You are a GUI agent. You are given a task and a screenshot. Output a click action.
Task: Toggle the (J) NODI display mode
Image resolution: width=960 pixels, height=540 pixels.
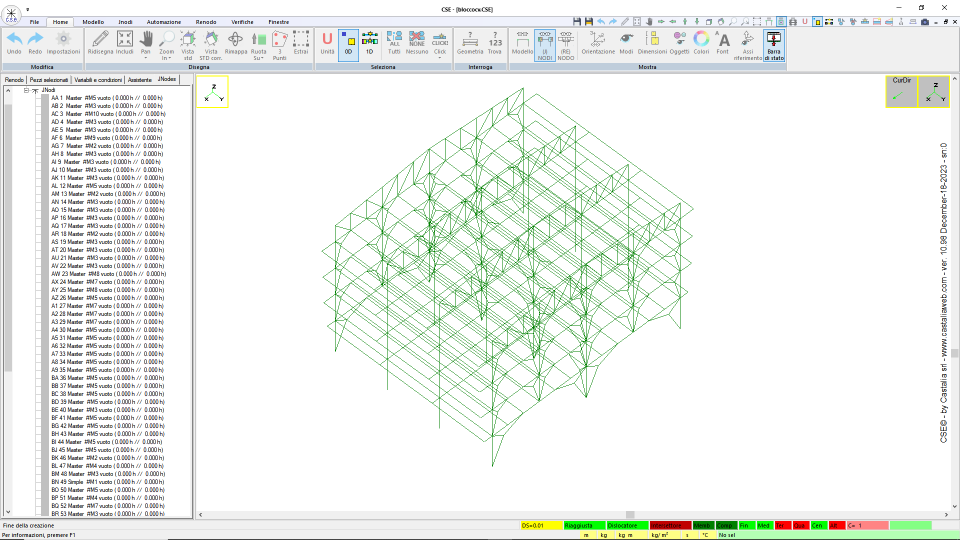(545, 45)
